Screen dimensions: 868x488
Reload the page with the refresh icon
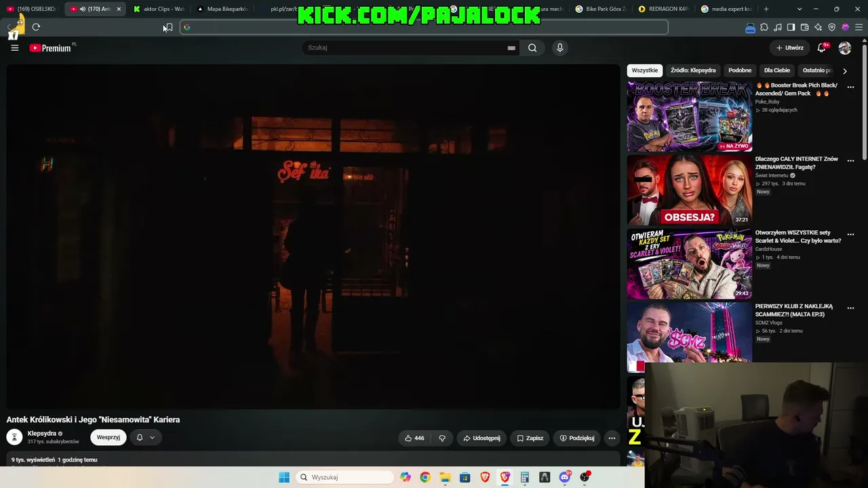(36, 27)
